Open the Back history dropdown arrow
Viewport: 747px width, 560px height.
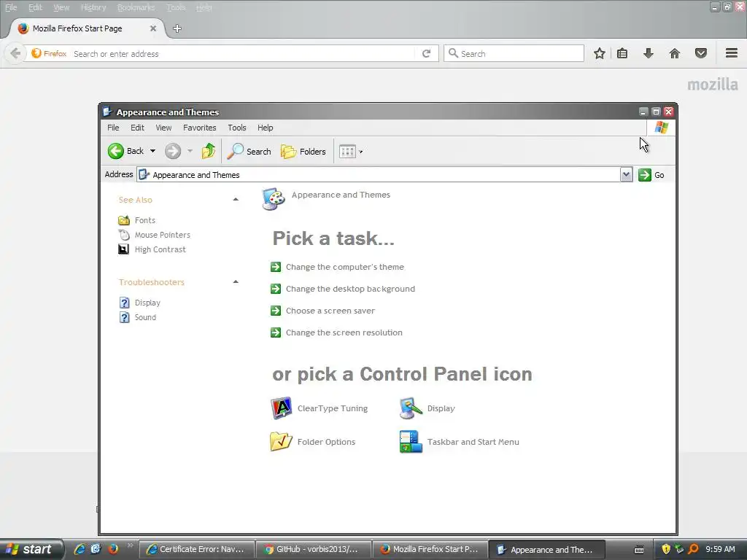point(152,151)
